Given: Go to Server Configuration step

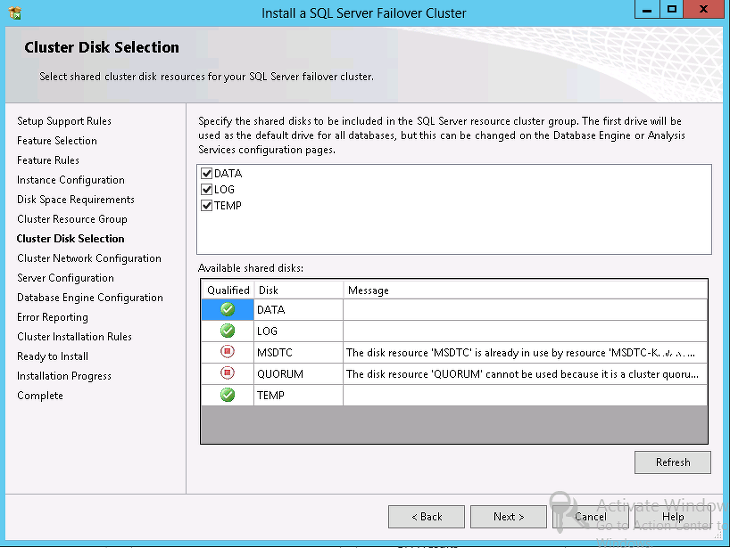Looking at the screenshot, I should pos(65,277).
